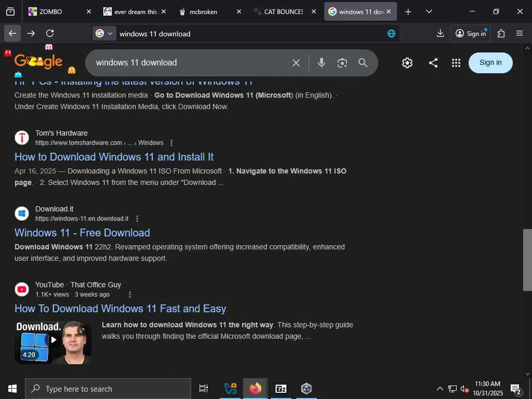This screenshot has height=399, width=532.
Task: List all tabs dropdown arrow
Action: click(429, 11)
